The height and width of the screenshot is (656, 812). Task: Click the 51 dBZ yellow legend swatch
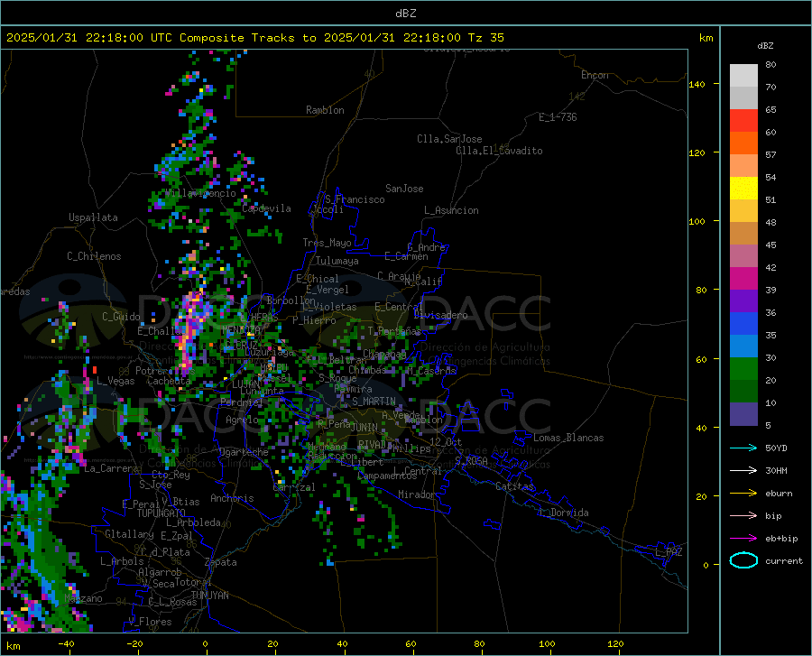[743, 188]
